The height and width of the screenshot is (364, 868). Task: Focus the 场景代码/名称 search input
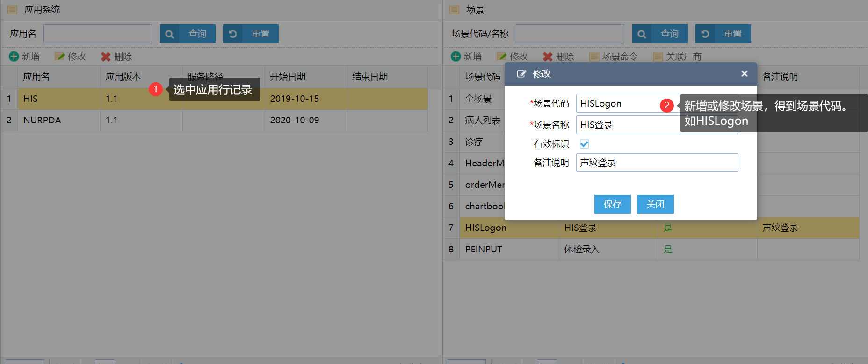tap(570, 34)
